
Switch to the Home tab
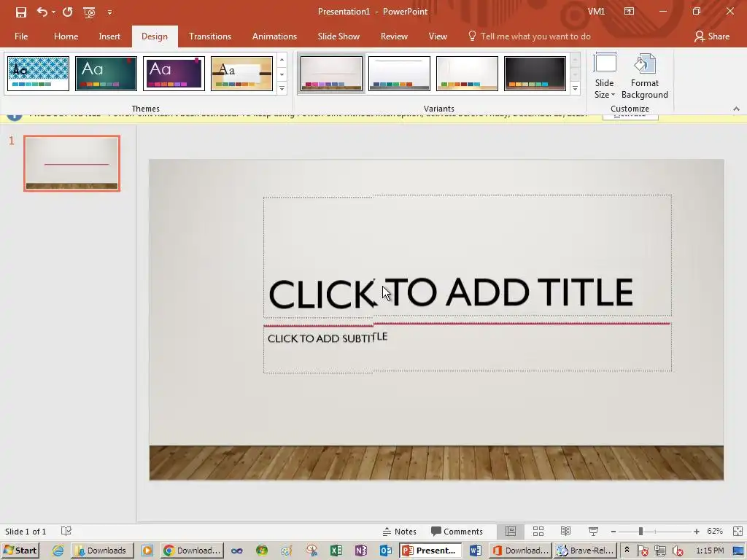(66, 36)
